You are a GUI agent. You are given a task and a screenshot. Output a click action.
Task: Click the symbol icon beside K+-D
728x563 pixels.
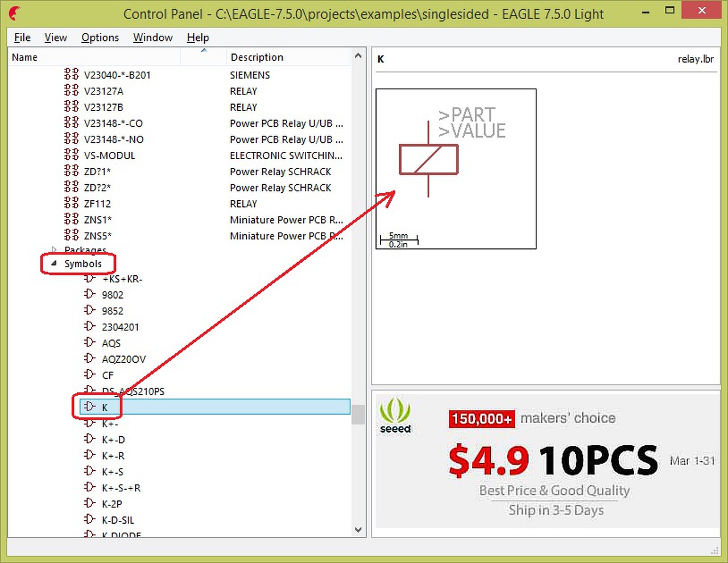point(89,438)
